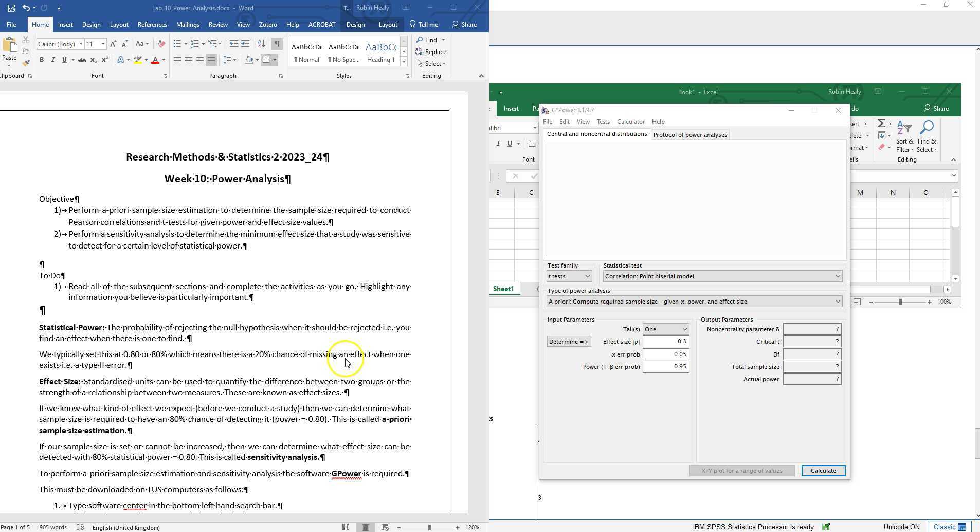Switch to Protocol of power analyses tab

690,135
